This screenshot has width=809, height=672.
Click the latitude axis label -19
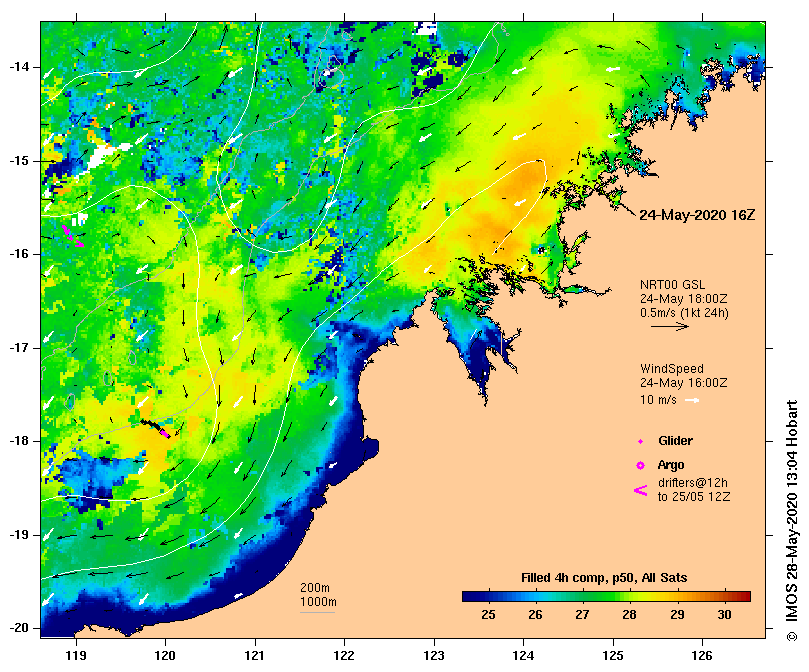click(20, 535)
